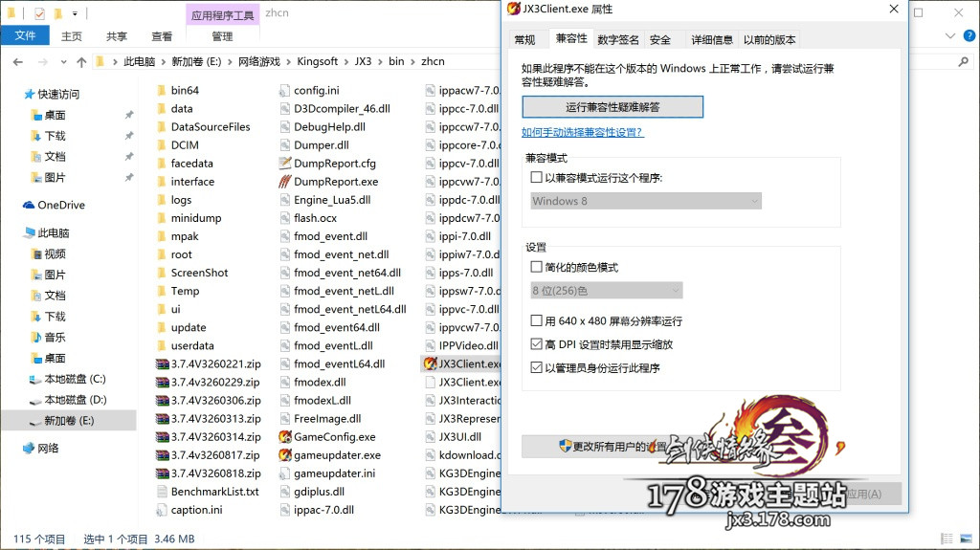Click the up-one-level arrow
Image resolution: width=980 pixels, height=550 pixels.
(81, 62)
